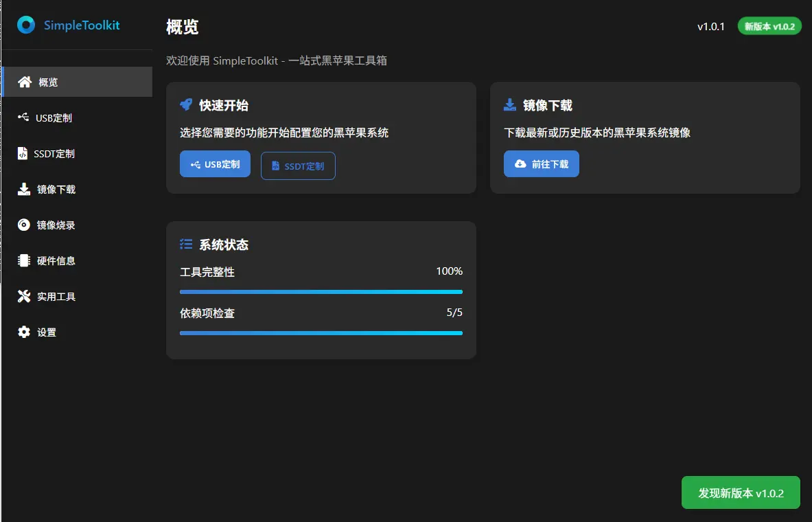Click the USB icon in the sidebar
The width and height of the screenshot is (812, 522).
[x=23, y=117]
